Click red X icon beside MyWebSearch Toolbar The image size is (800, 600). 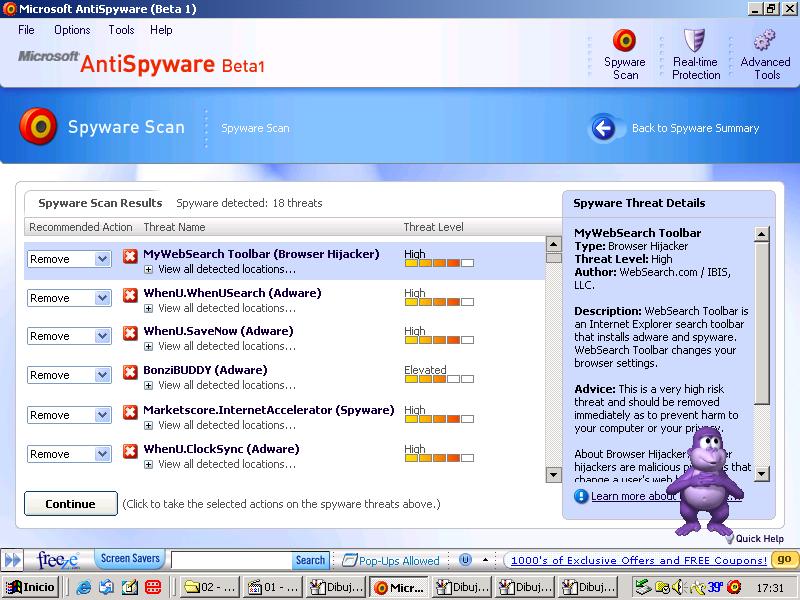point(130,256)
